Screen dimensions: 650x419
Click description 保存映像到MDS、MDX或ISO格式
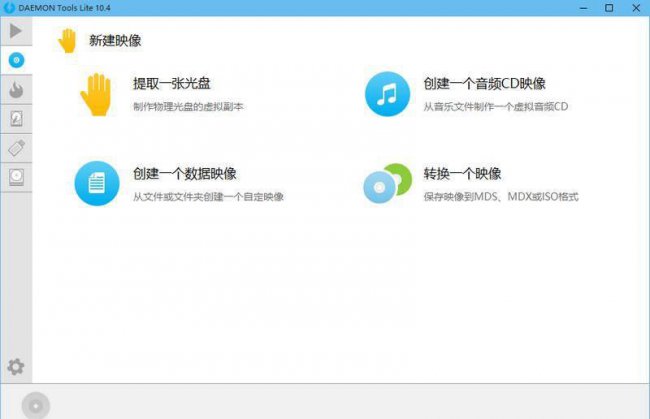(501, 196)
